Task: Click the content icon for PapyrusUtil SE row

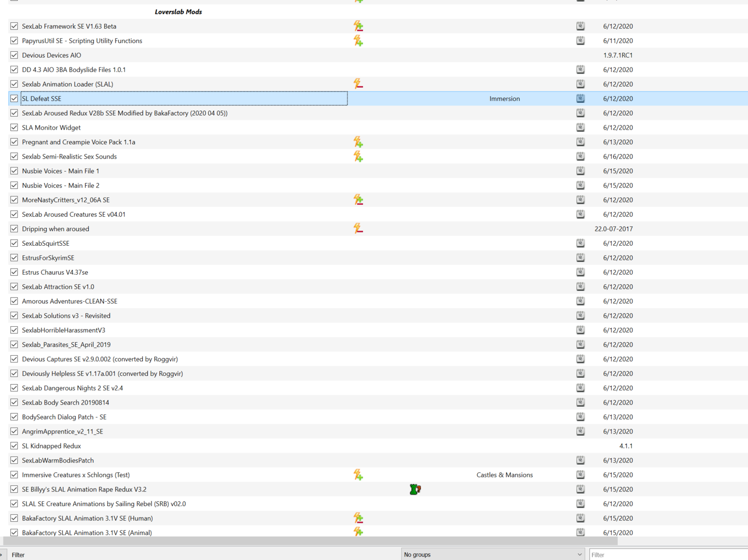Action: 580,40
